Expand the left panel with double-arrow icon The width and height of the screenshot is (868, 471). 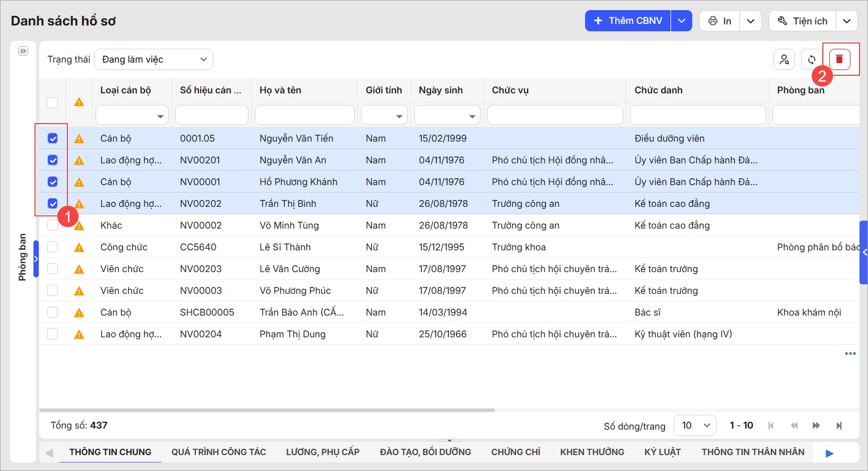tap(23, 51)
